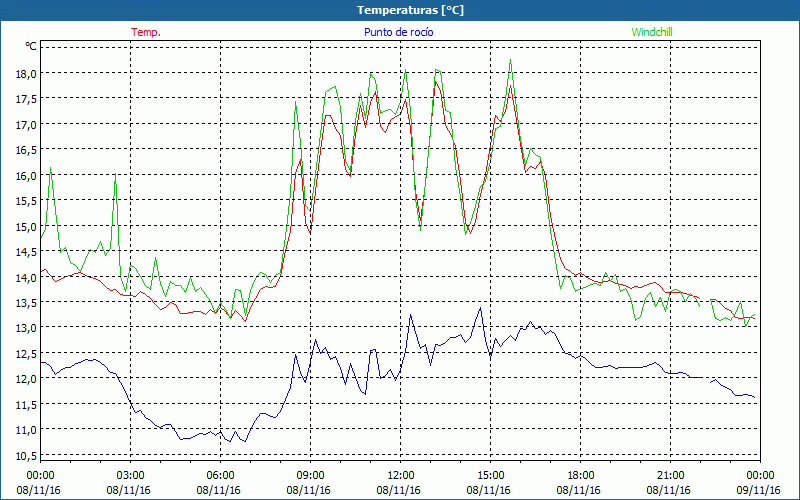800x500 pixels.
Task: Click the 14,0 value on the y-axis
Action: pos(26,277)
